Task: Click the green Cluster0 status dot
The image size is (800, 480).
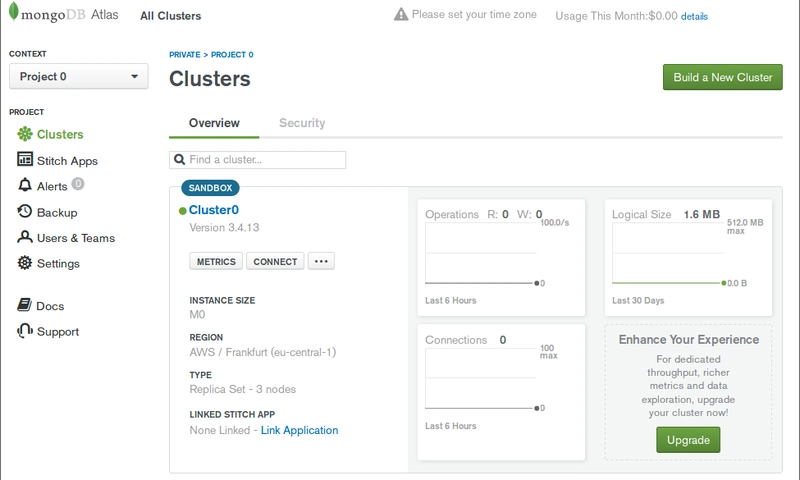Action: pyautogui.click(x=182, y=211)
